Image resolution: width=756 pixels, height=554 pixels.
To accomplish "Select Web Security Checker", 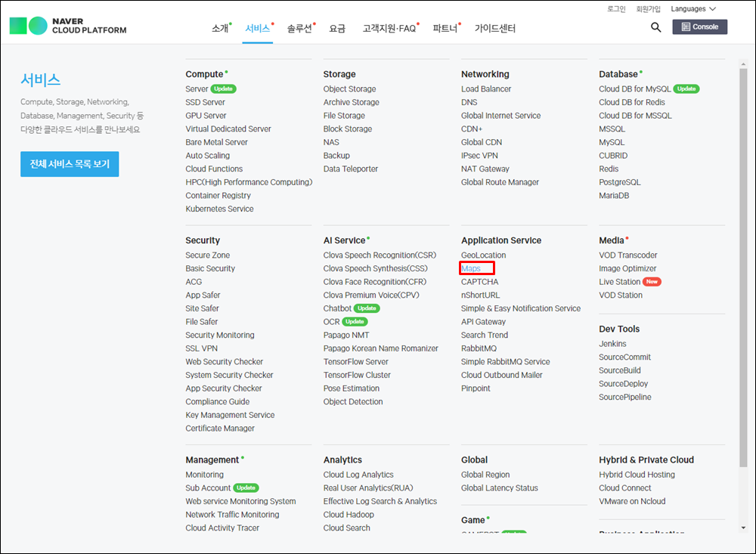I will 225,361.
